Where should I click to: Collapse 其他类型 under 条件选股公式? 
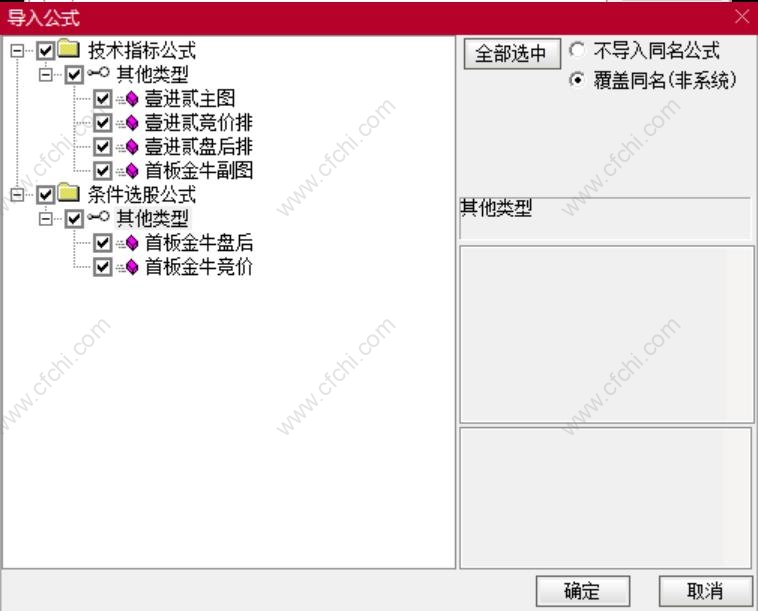[45, 219]
